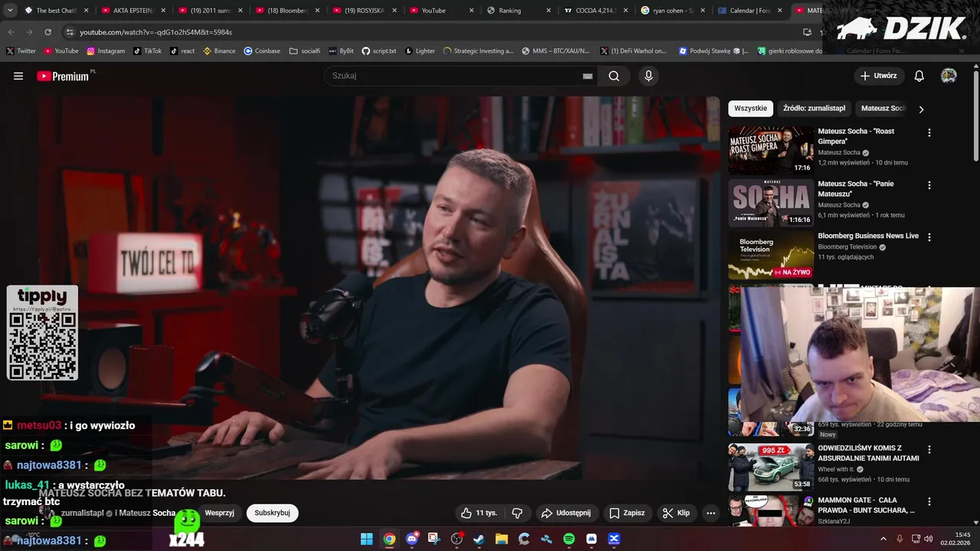
Task: Open options for Mammon Gate video
Action: click(x=929, y=501)
